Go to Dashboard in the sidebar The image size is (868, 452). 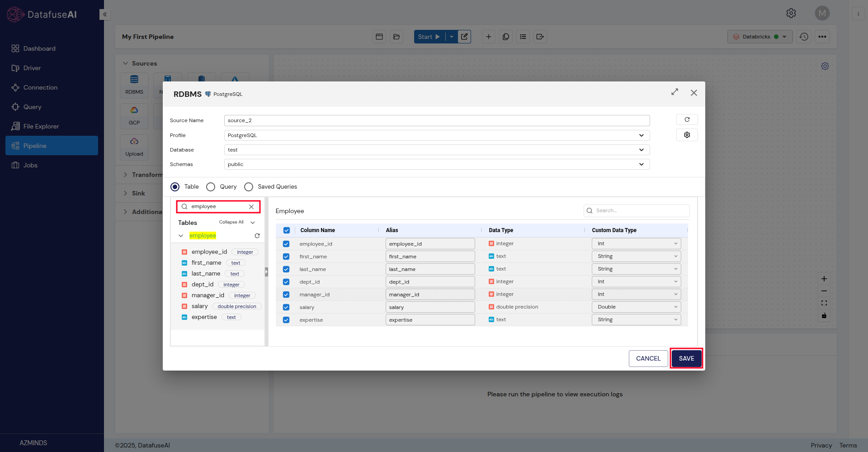click(39, 48)
